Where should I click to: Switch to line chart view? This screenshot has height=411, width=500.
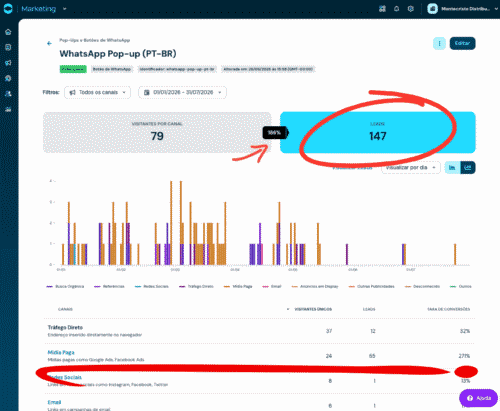468,168
